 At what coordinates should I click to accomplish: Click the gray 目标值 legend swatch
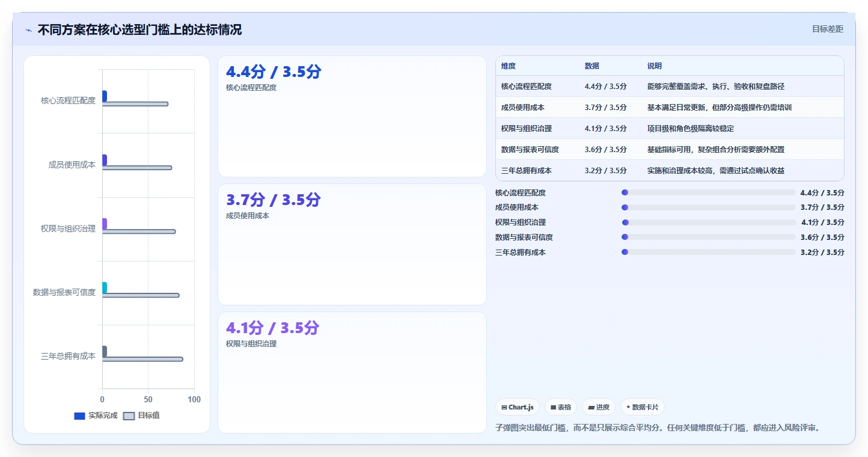pyautogui.click(x=129, y=416)
